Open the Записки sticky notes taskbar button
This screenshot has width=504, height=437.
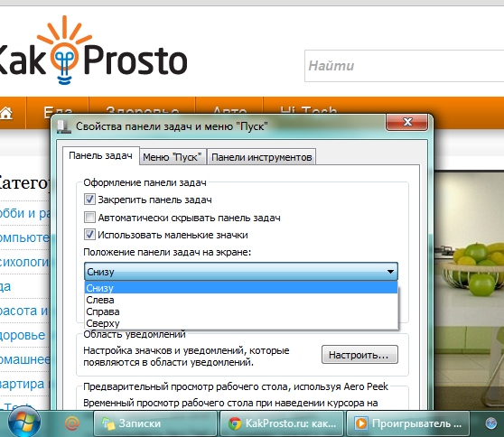155,423
